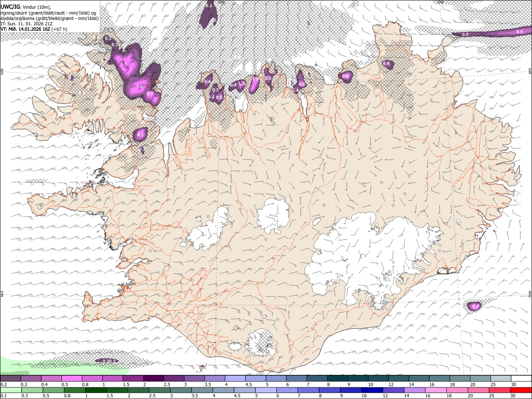This screenshot has width=532, height=399.
Task: Pick the grey-green 3 swatch in lower scale
Action: [181, 390]
